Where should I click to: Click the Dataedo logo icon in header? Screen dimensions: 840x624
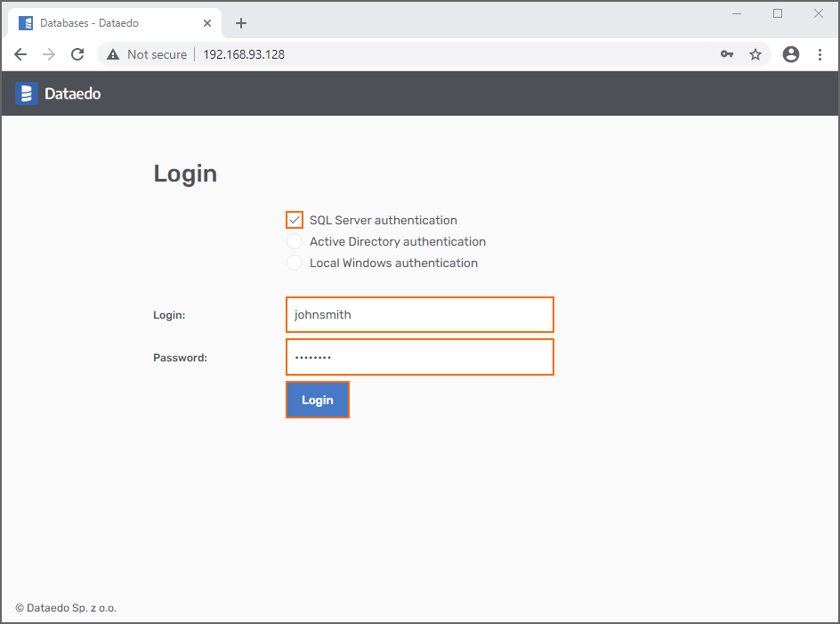(27, 93)
